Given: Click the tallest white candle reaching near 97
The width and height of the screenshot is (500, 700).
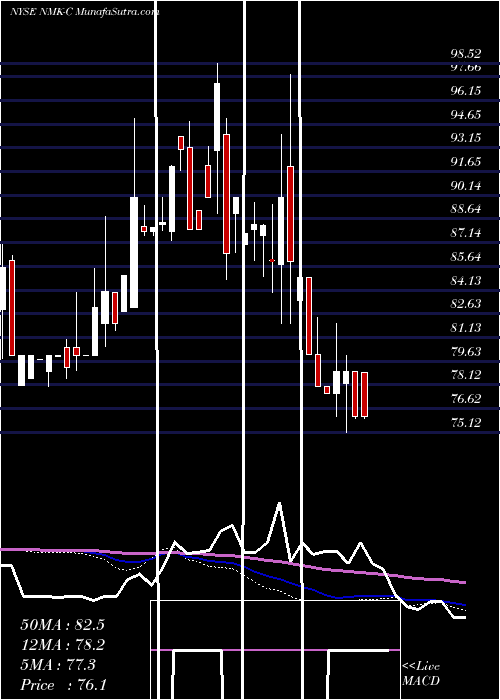Looking at the screenshot, I should click(x=217, y=117).
